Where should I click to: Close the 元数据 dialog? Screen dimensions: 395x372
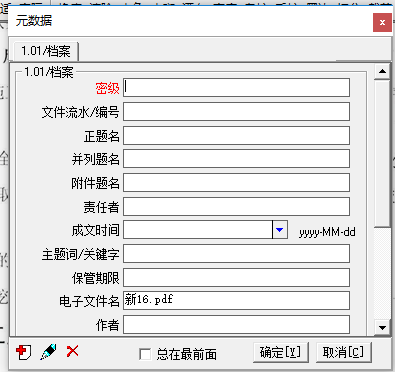(x=382, y=22)
